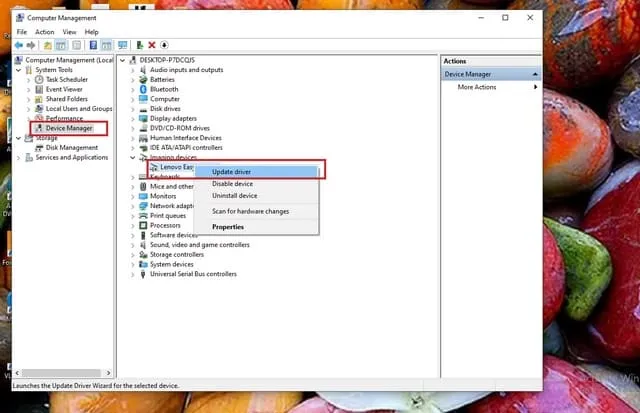The width and height of the screenshot is (640, 413).
Task: Open the Action menu in the menu bar
Action: (45, 32)
